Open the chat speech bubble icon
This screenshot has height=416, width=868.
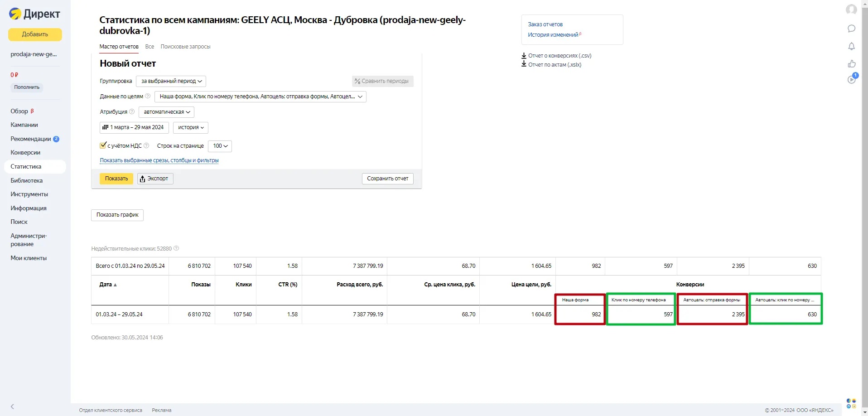851,29
